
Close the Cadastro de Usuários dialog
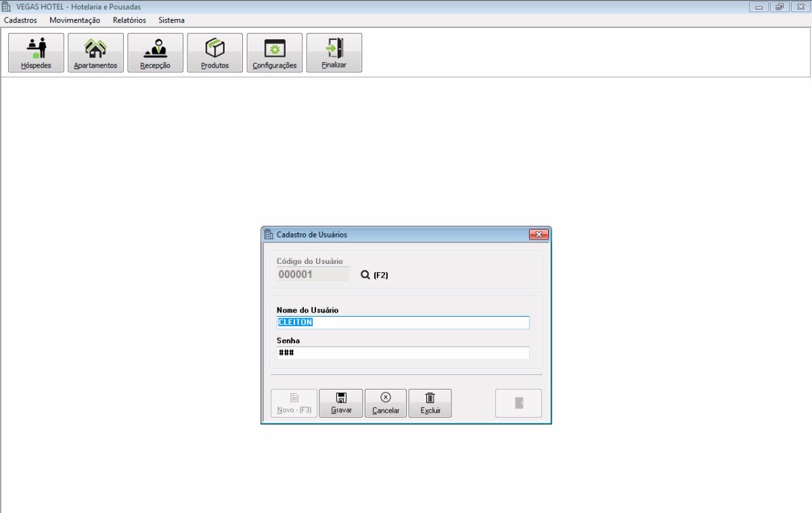[x=539, y=234]
